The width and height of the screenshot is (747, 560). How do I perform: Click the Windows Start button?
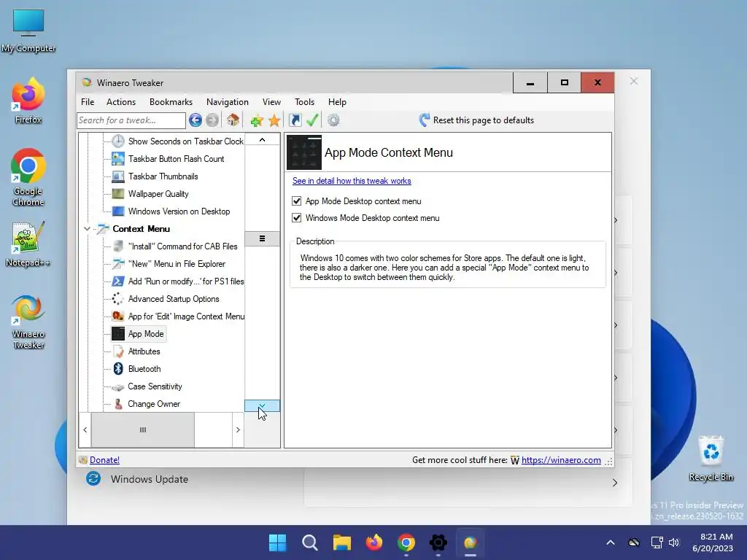(x=278, y=542)
